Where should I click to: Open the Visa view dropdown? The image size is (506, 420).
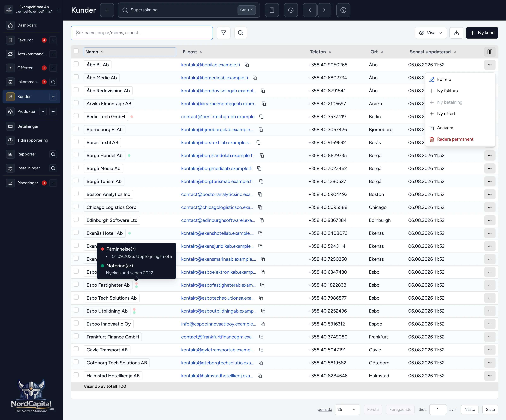(x=431, y=33)
